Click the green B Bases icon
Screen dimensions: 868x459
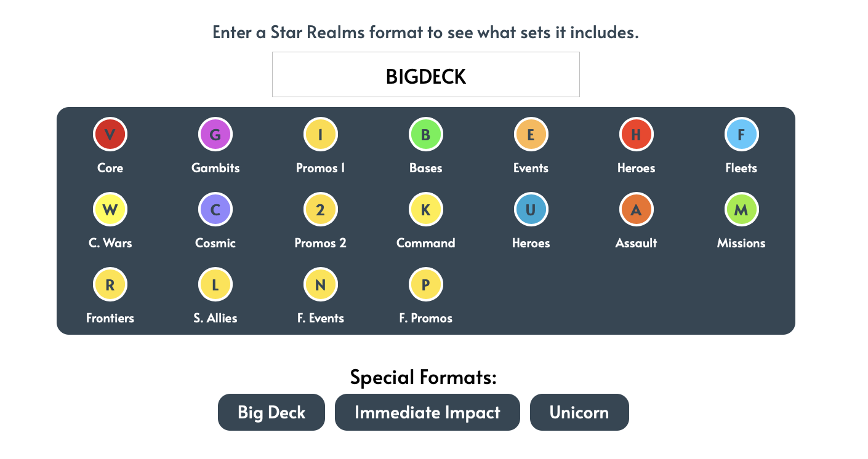[x=425, y=134]
